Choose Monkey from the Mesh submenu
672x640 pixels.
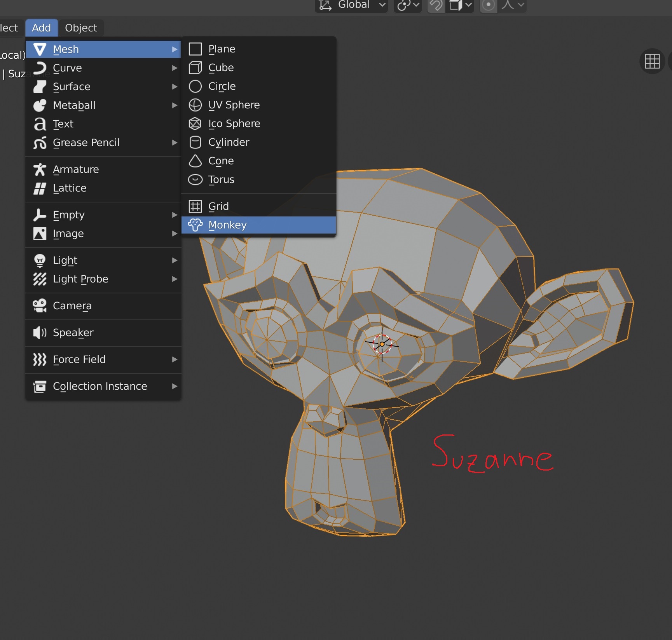coord(258,225)
